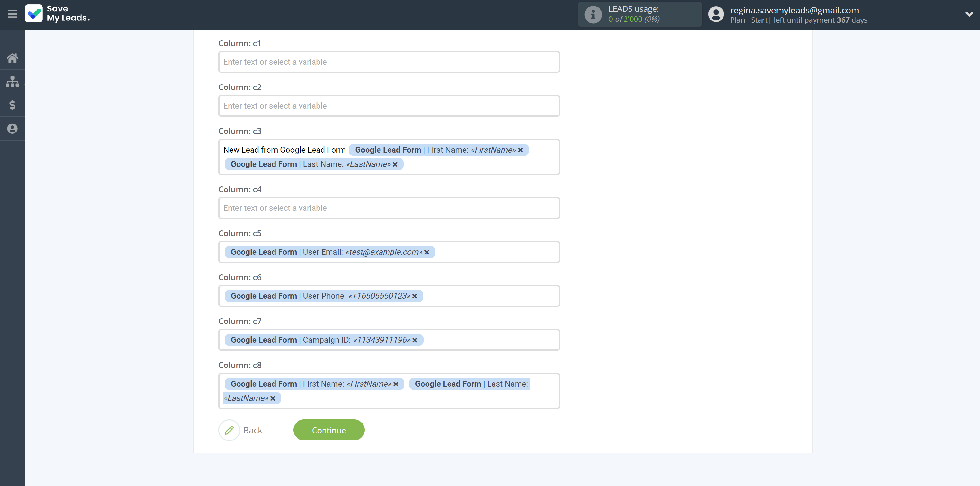This screenshot has height=486, width=980.
Task: Open the connections sitemap icon
Action: pyautogui.click(x=12, y=81)
